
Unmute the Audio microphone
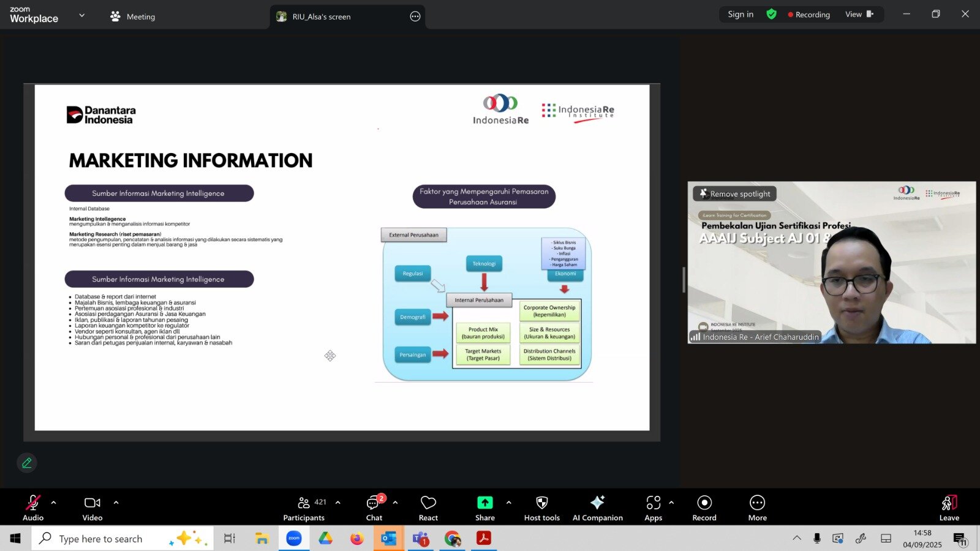(33, 508)
